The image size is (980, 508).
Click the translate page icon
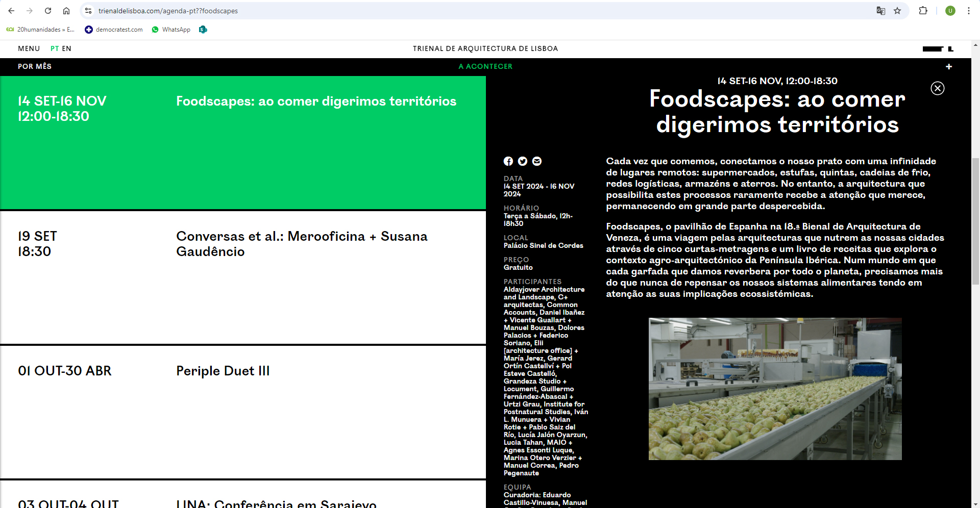point(880,11)
